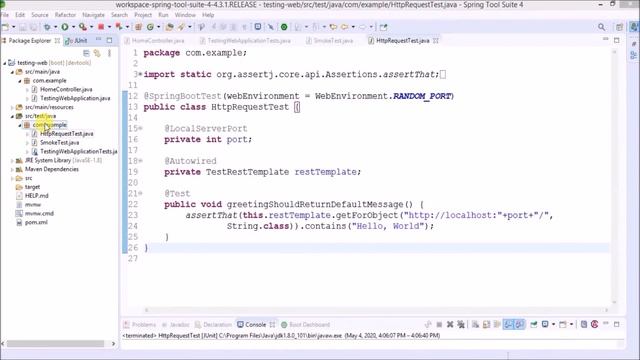640x360 pixels.
Task: Toggle Word Wrap in Console toolbar
Action: click(497, 324)
